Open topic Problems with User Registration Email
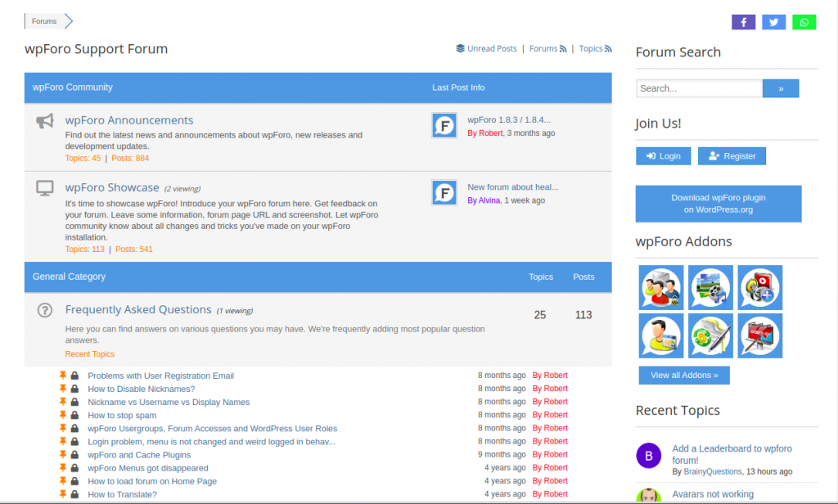838x504 pixels. click(161, 376)
